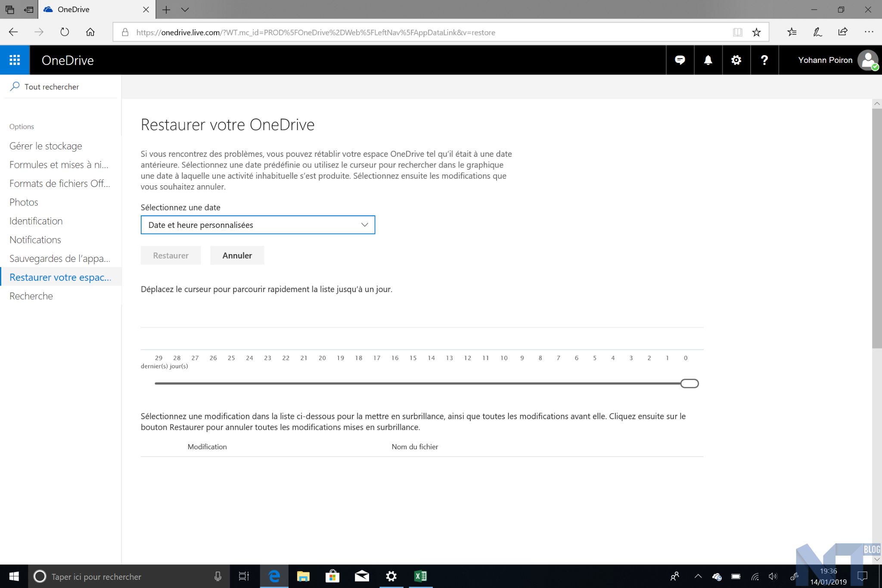Open the OneDrive feedback chat icon
The image size is (882, 588).
pos(680,60)
